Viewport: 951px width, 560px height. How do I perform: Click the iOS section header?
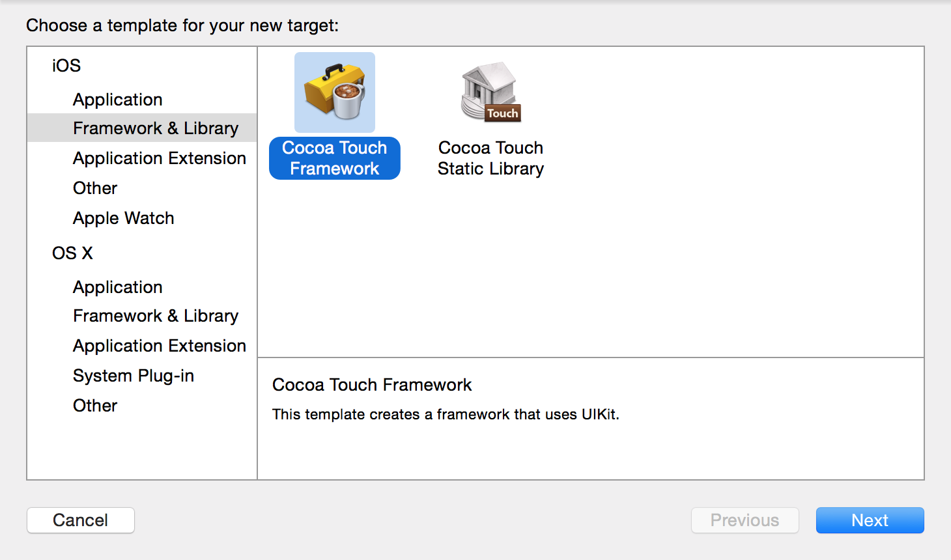pyautogui.click(x=66, y=66)
